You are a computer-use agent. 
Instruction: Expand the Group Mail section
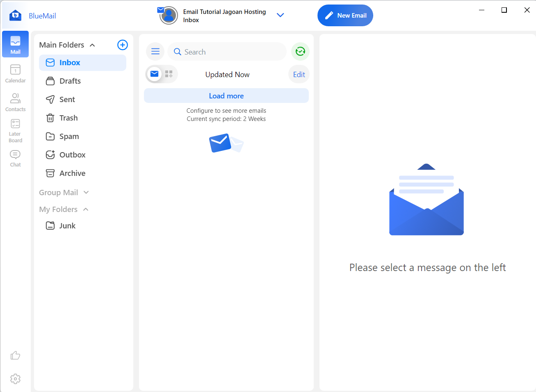coord(86,192)
